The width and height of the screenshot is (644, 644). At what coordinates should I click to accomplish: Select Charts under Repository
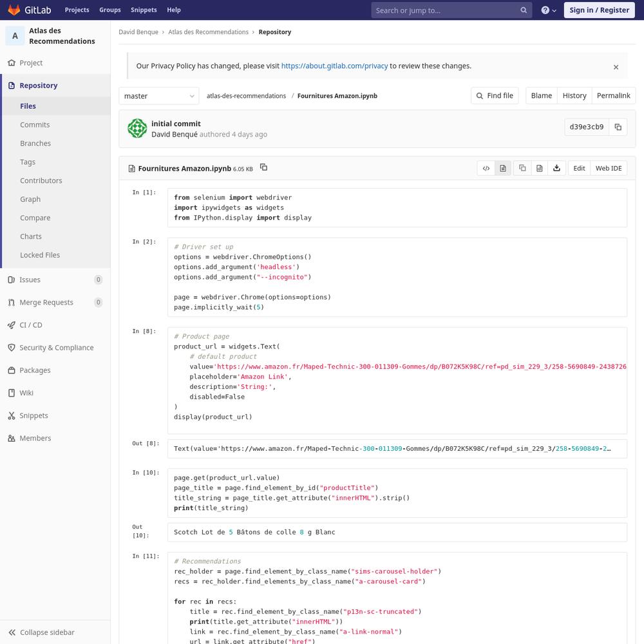click(55, 236)
